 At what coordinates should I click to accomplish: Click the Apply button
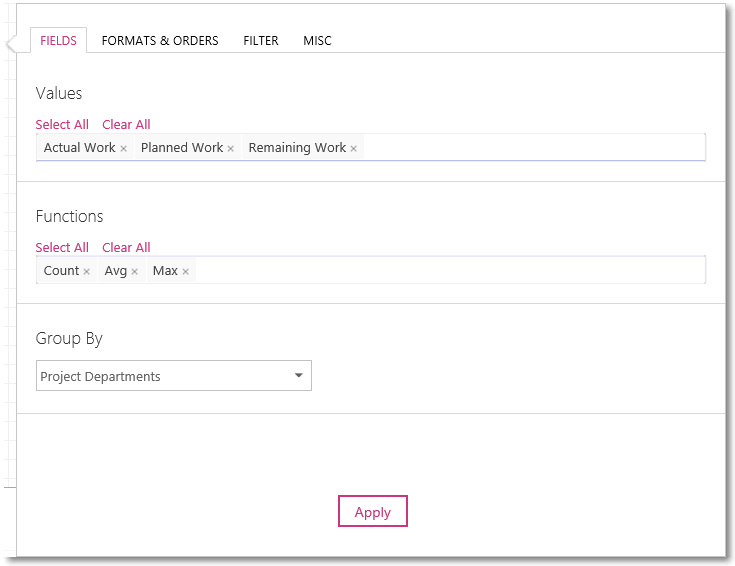point(373,512)
